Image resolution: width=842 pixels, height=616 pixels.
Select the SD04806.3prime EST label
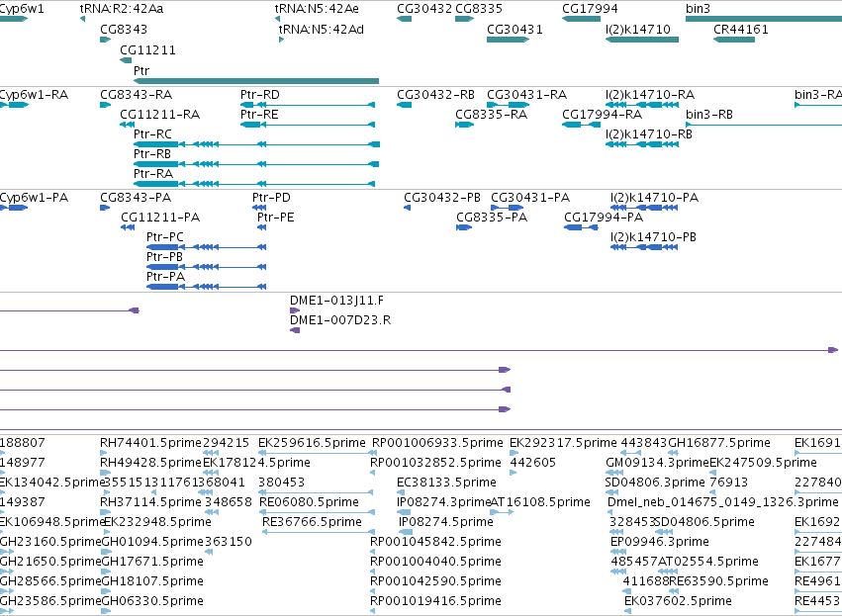pos(655,483)
